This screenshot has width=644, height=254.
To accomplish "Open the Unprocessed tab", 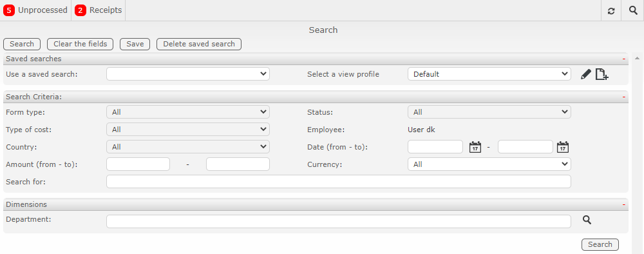I will coord(35,10).
